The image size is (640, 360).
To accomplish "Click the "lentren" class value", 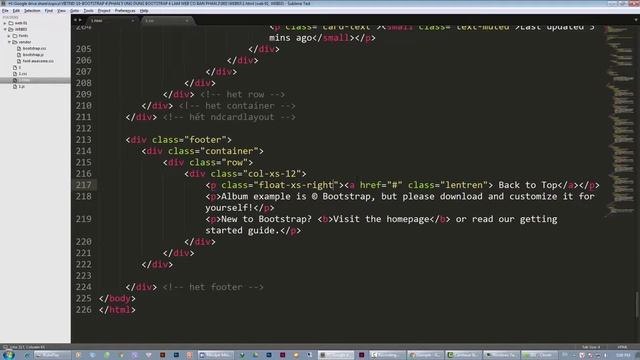I will (x=464, y=185).
